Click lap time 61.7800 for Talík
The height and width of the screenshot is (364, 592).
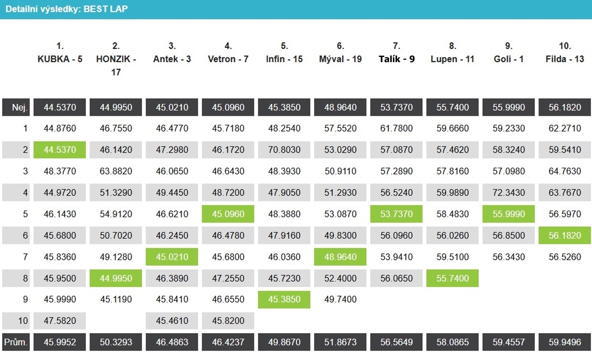click(396, 128)
